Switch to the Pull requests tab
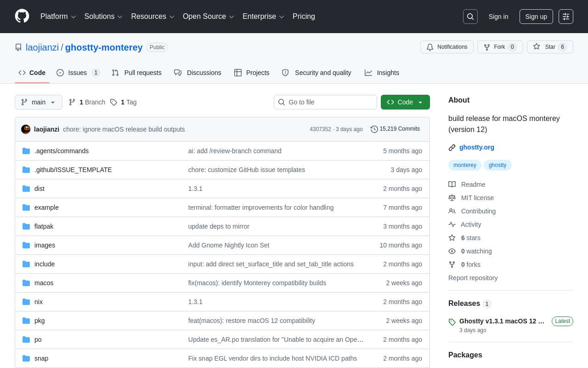588x368 pixels. coord(136,73)
